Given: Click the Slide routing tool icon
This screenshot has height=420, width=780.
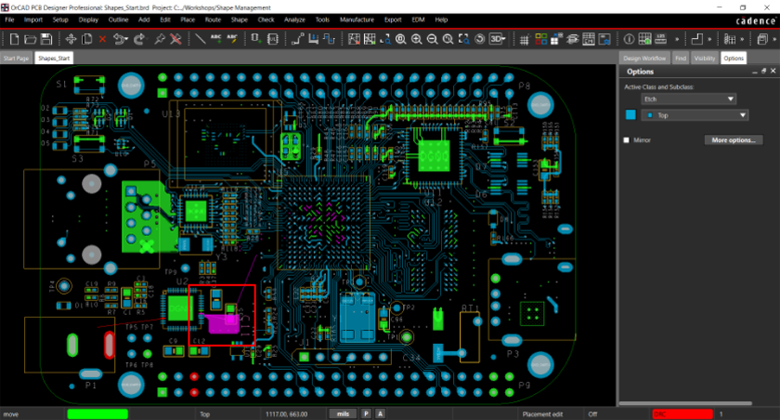Looking at the screenshot, I should pyautogui.click(x=313, y=39).
